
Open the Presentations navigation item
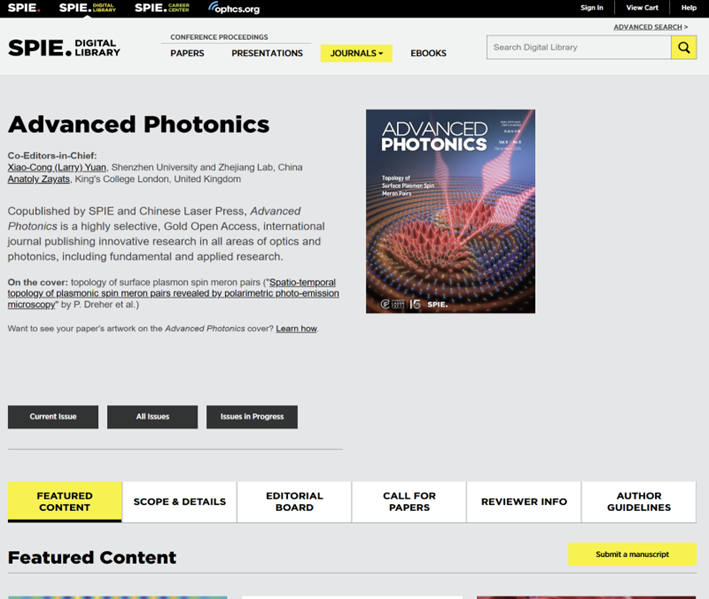(267, 53)
